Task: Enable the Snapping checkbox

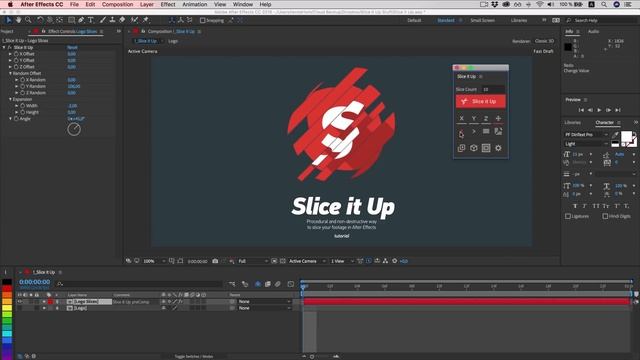Action: click(x=202, y=20)
